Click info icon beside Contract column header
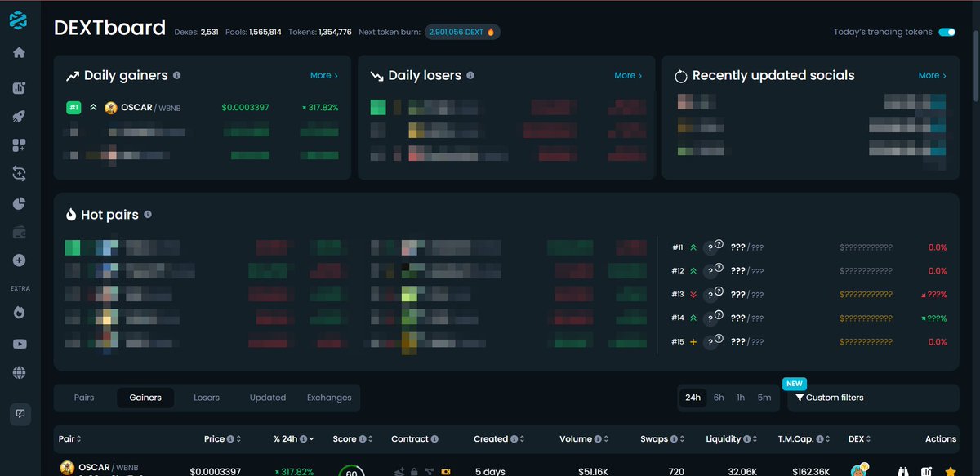This screenshot has height=476, width=980. click(435, 439)
